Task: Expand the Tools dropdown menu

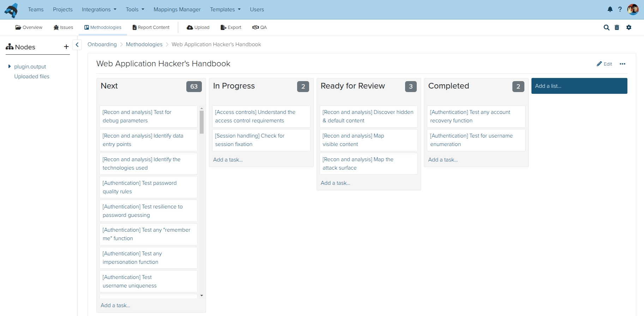Action: (x=135, y=10)
